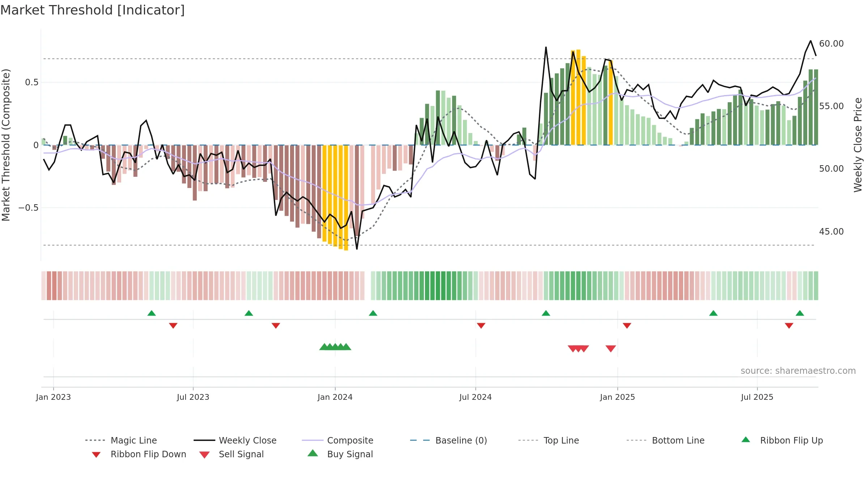Click the 50.00 price axis label
868x488 pixels.
point(831,168)
